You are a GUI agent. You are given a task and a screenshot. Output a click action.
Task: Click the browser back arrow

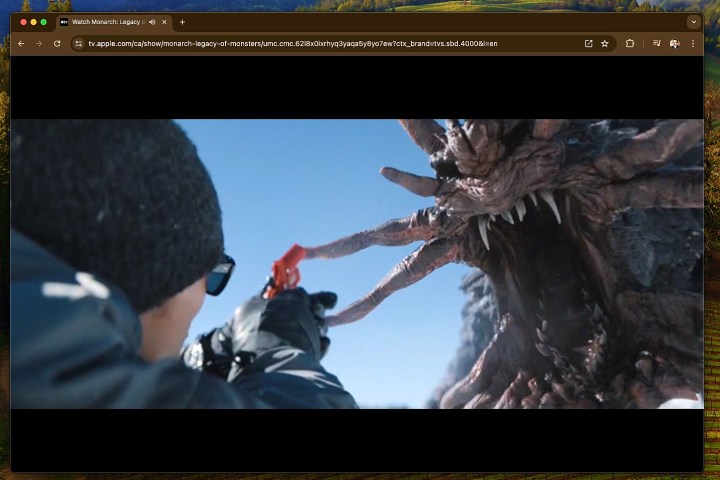[x=21, y=44]
